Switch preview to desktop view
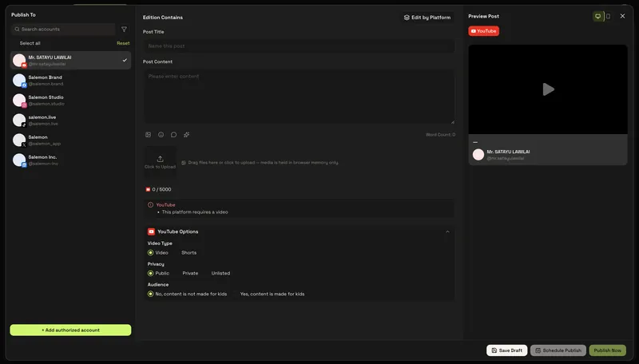Screen dimensions: 639x364 point(597,16)
